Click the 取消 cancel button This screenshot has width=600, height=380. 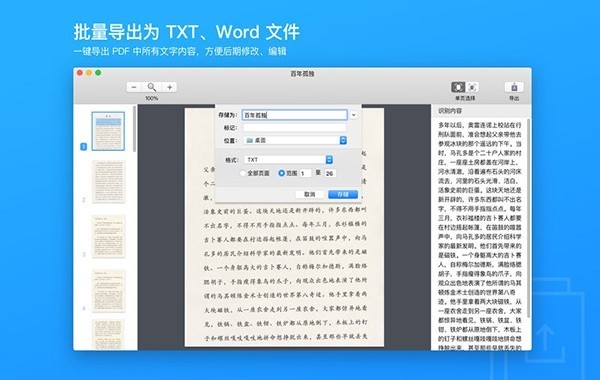click(x=310, y=194)
